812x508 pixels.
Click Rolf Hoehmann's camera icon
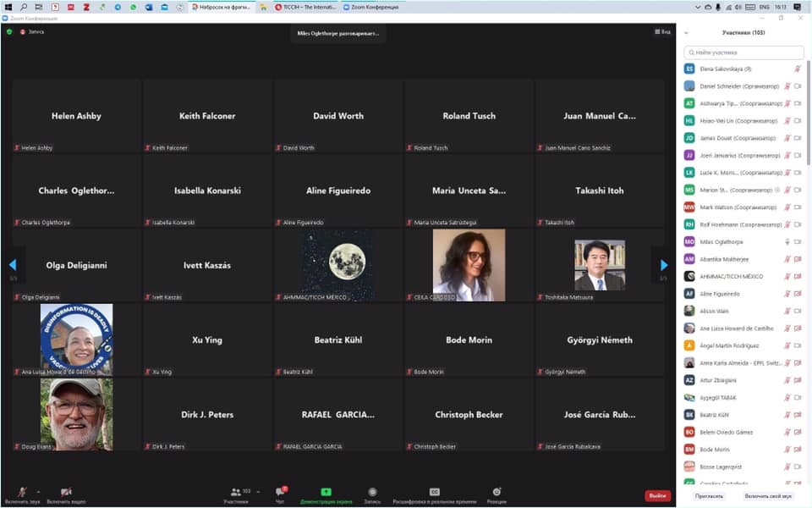pos(798,224)
